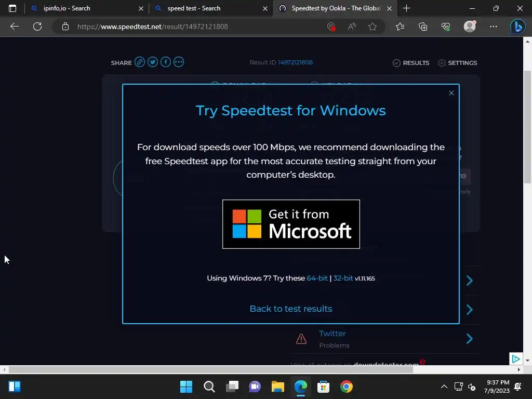This screenshot has height=399, width=532.
Task: Click the Twitter outage link
Action: coord(332,334)
